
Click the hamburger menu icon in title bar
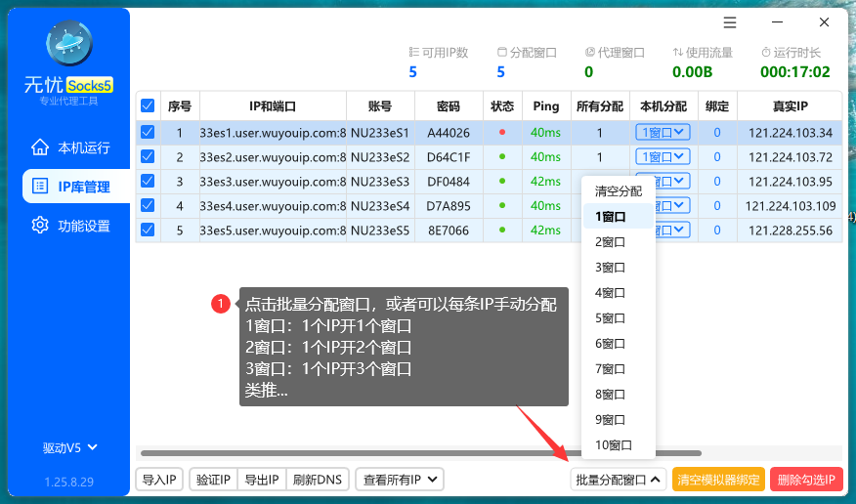730,22
